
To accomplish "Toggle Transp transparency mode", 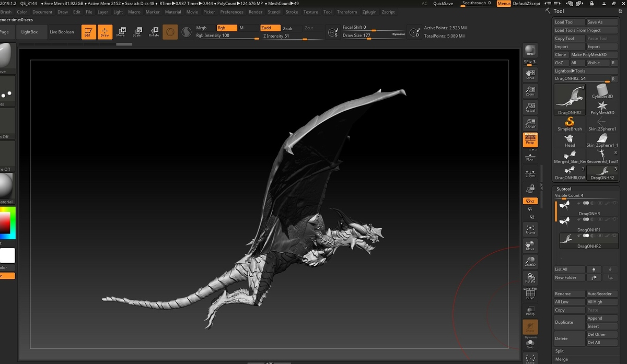I will point(530,311).
